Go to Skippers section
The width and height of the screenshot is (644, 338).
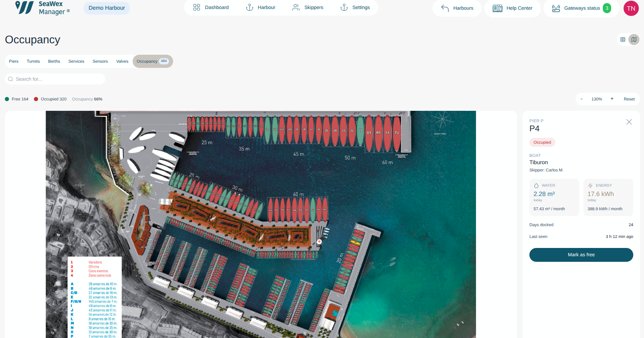308,7
